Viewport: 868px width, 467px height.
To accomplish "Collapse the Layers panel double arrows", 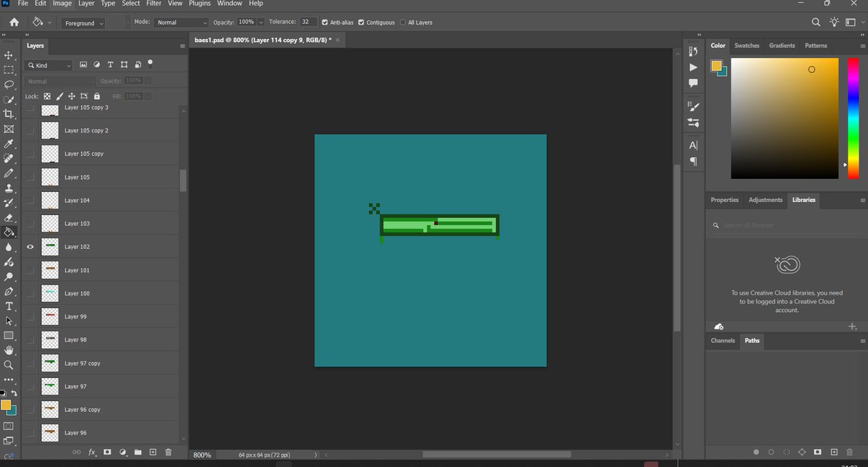I will (x=27, y=35).
